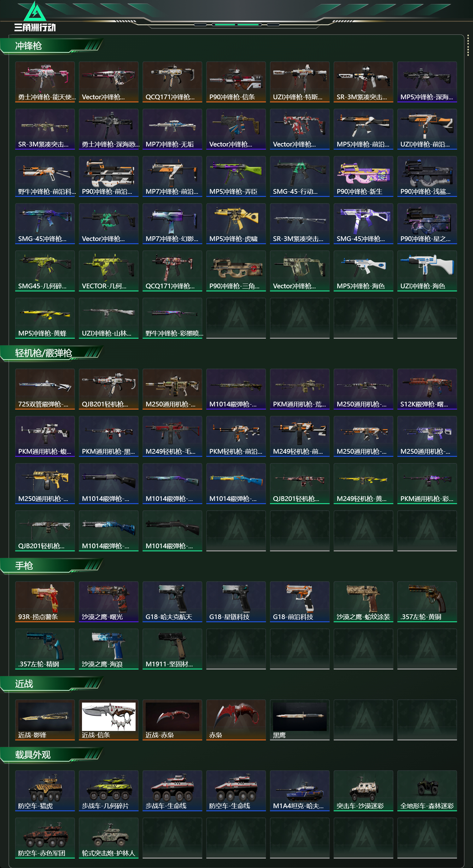Select the 赤枭 karambit melee skin
The width and height of the screenshot is (473, 868).
tap(236, 719)
